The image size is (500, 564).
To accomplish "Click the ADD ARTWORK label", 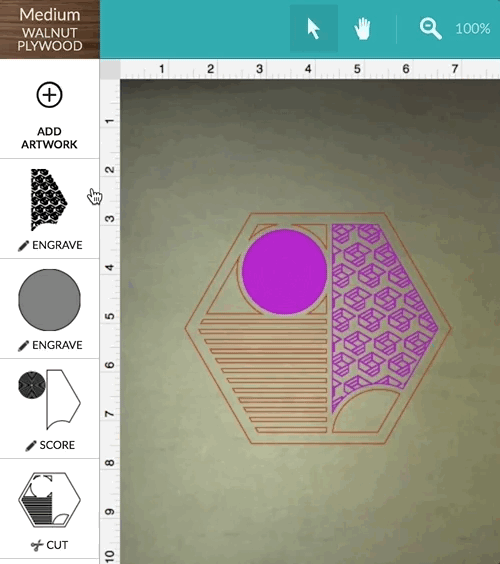I will pos(49,138).
